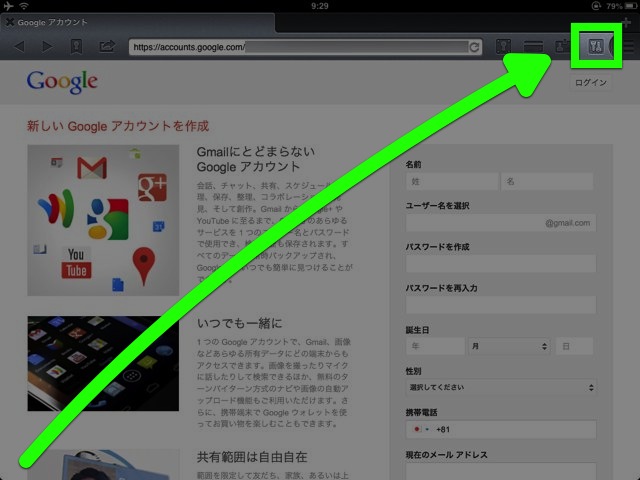Add a new tab with plus icon
The height and width of the screenshot is (480, 640).
pyautogui.click(x=626, y=23)
